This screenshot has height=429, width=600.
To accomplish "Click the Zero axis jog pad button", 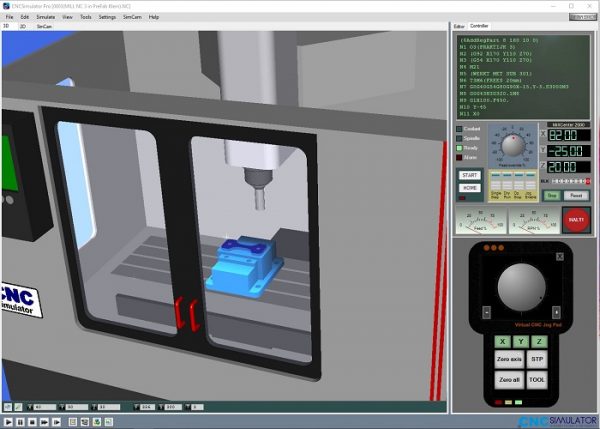I will (x=509, y=359).
